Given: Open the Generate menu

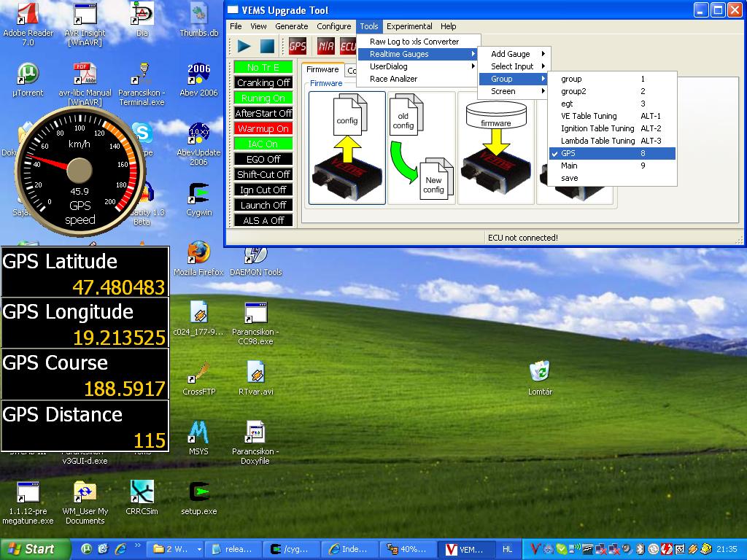Looking at the screenshot, I should point(292,27).
